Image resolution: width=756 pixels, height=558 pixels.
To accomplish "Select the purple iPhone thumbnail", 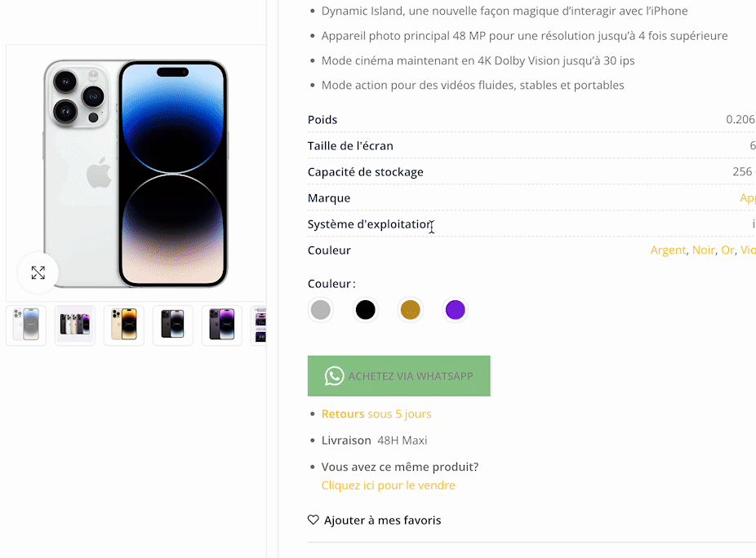I will point(222,325).
